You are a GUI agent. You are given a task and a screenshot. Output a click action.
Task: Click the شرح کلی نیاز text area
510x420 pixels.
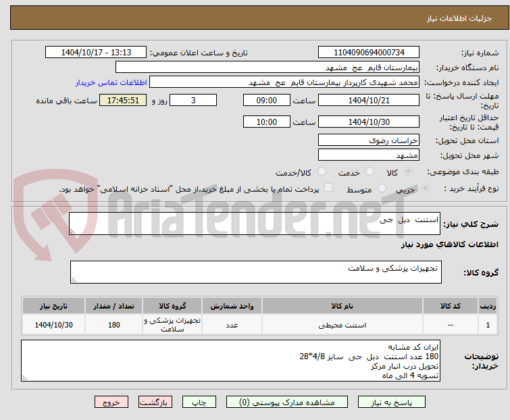click(x=255, y=224)
